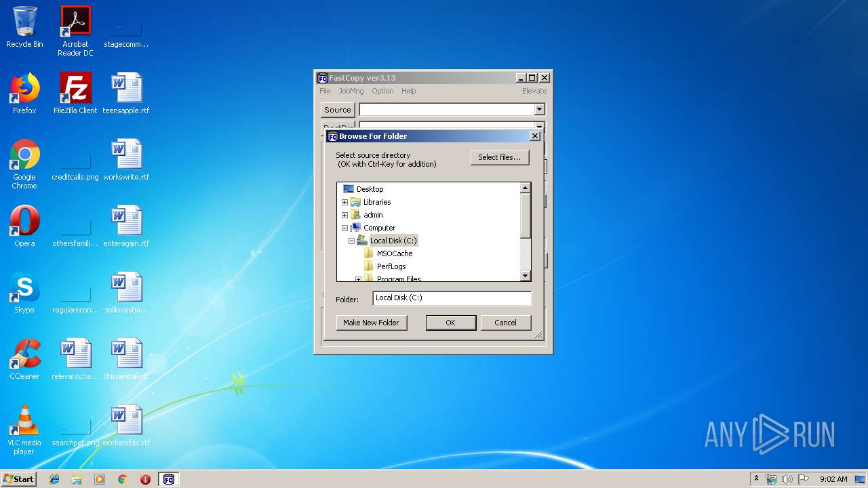
Task: Click the Source button in FastCopy
Action: [338, 110]
